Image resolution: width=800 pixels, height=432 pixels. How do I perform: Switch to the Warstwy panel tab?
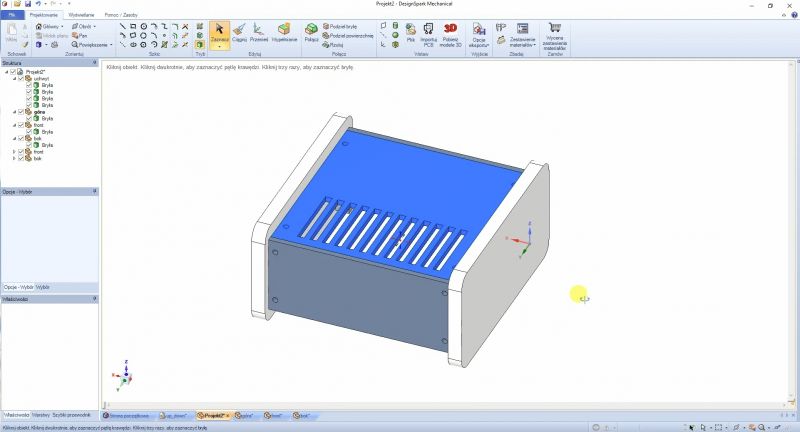click(x=41, y=415)
